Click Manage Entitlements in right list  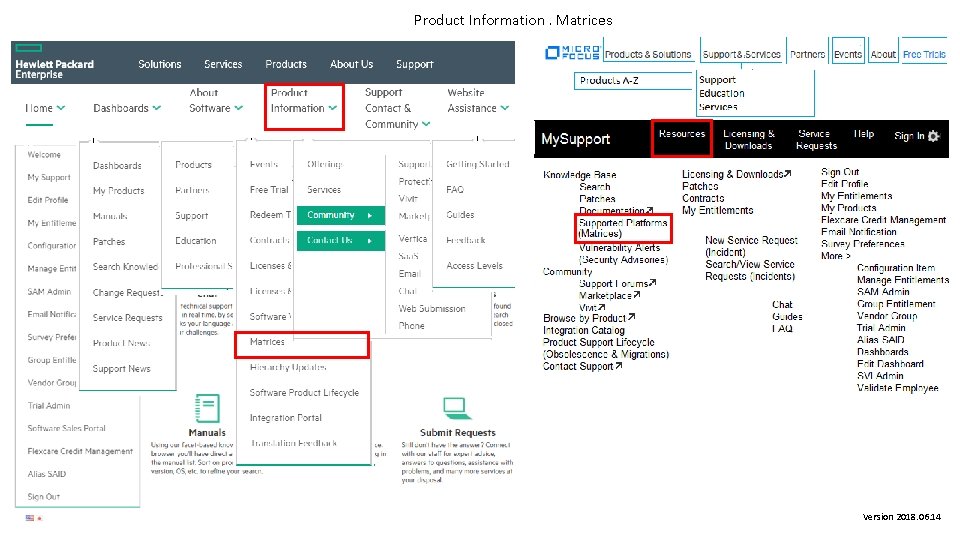tap(902, 280)
